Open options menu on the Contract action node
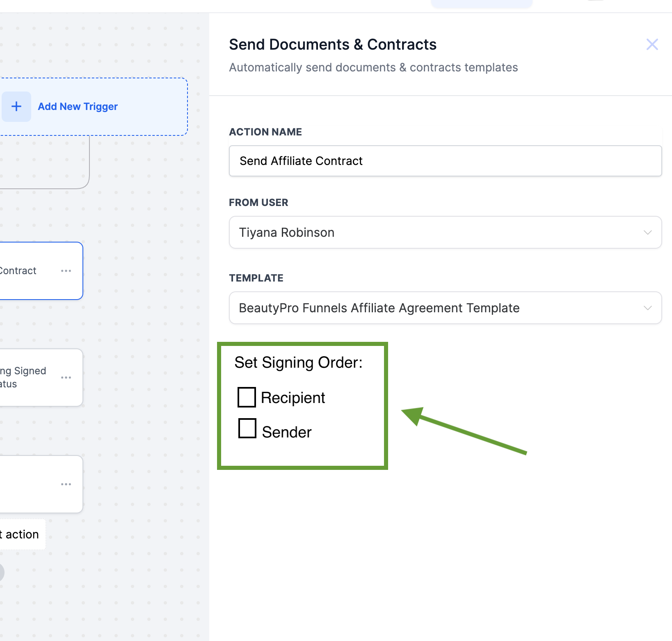The image size is (672, 641). pos(66,271)
